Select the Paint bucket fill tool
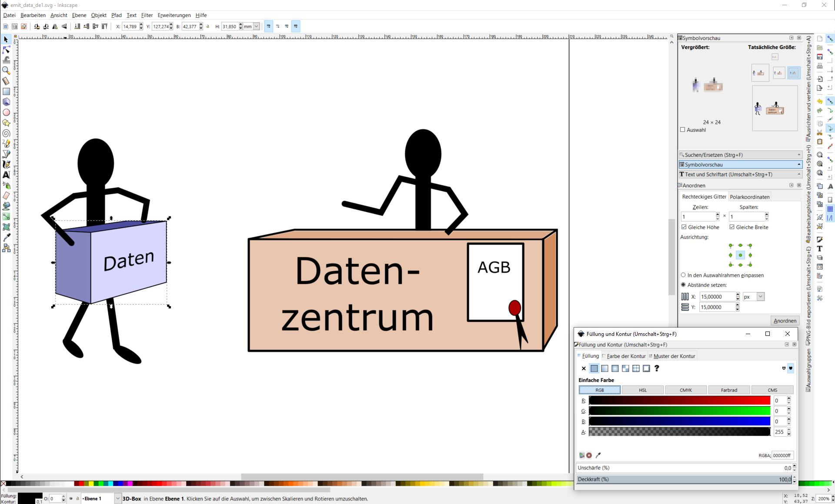This screenshot has height=504, width=835. coord(6,206)
